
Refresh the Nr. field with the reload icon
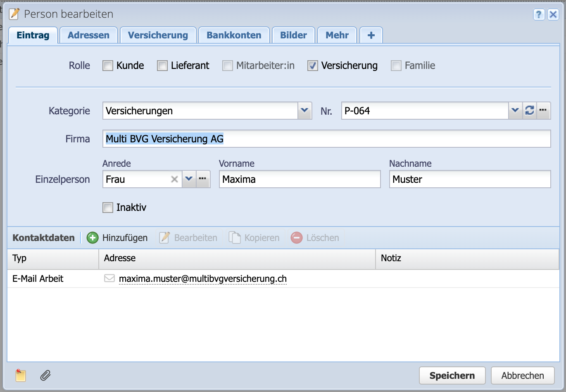pos(530,111)
